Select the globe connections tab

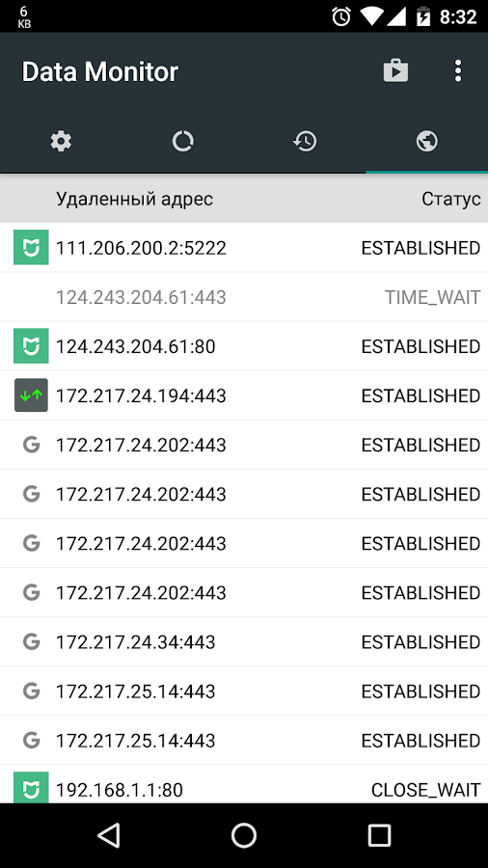(x=426, y=142)
